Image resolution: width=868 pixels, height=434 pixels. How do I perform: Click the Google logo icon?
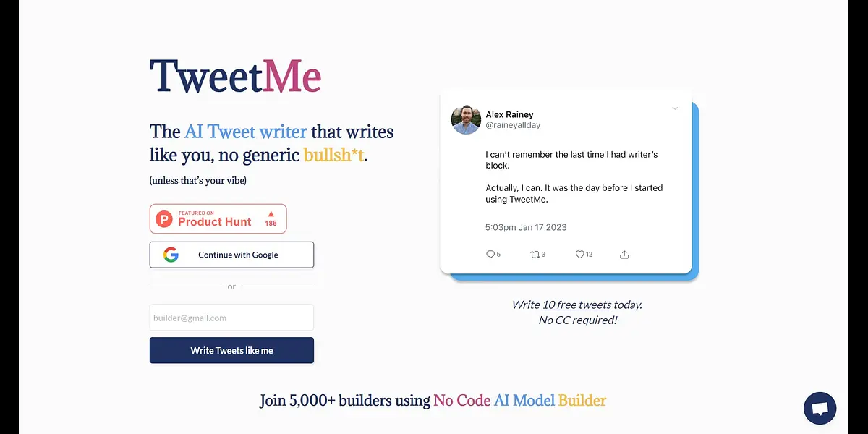pyautogui.click(x=171, y=255)
